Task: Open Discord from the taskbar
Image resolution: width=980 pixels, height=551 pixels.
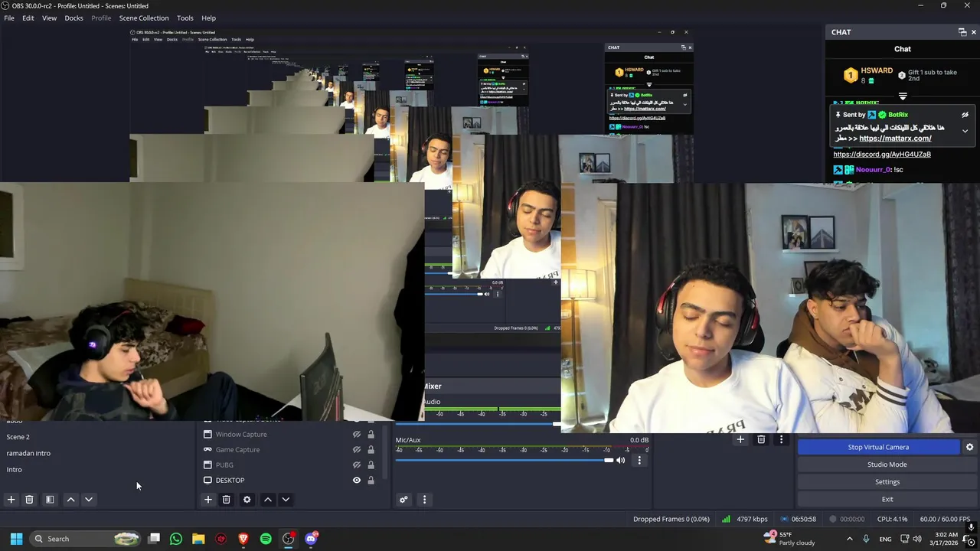Action: pyautogui.click(x=311, y=539)
